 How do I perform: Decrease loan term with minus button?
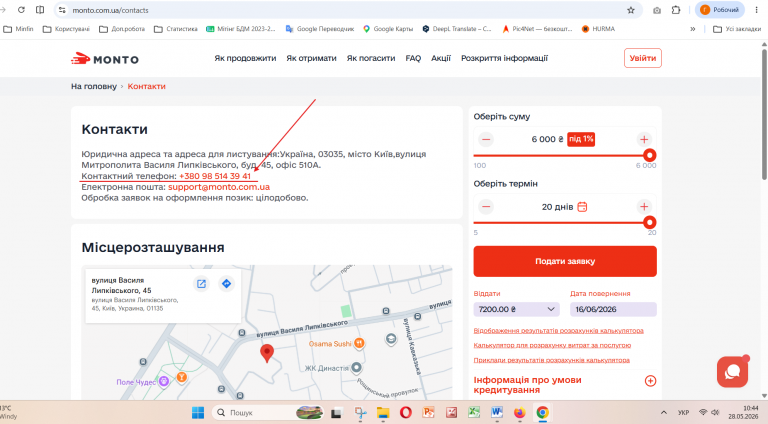(486, 207)
